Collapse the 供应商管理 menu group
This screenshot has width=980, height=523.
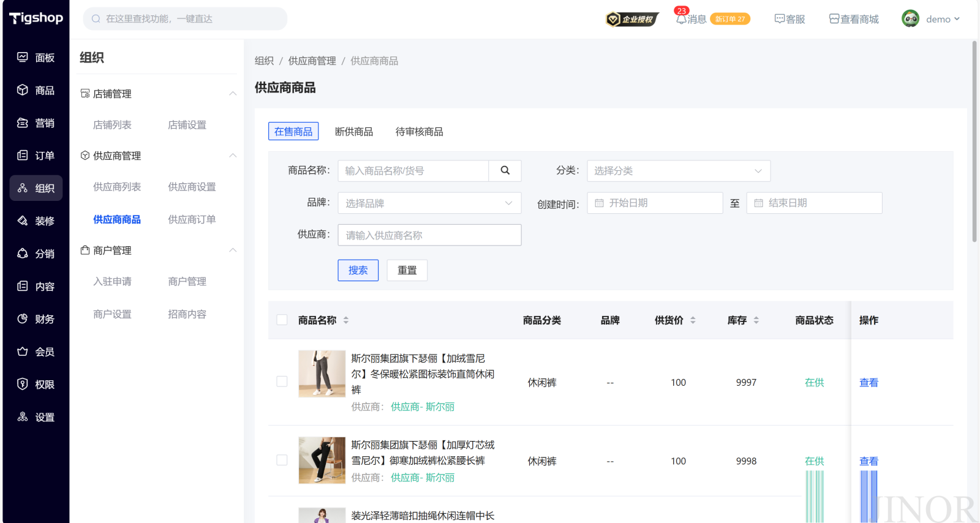point(233,156)
